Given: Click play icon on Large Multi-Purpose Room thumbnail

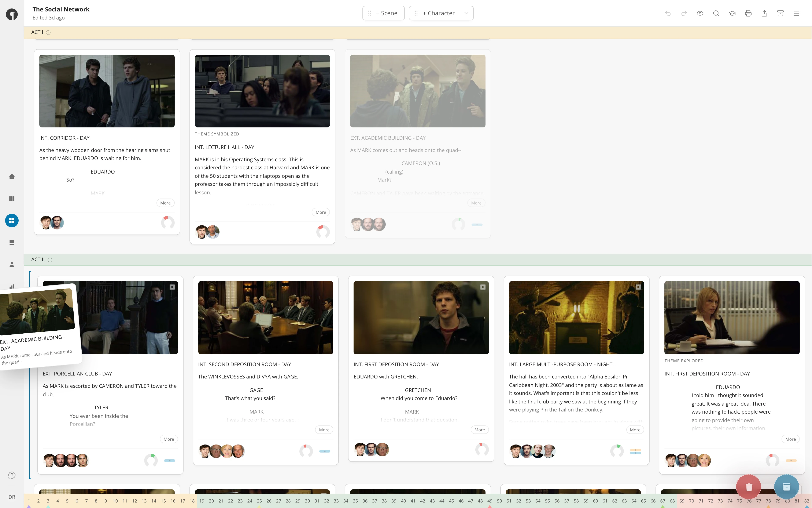Looking at the screenshot, I should point(638,287).
